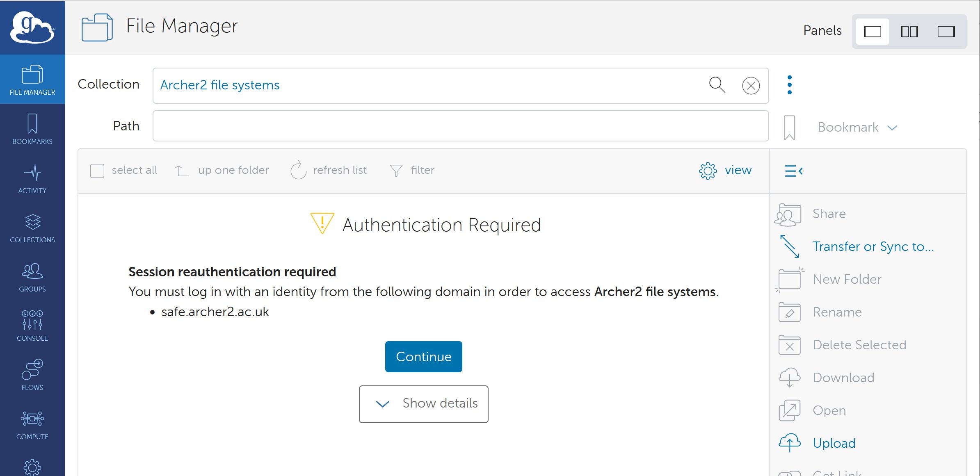Open Console in sidebar
The width and height of the screenshot is (980, 476).
32,326
